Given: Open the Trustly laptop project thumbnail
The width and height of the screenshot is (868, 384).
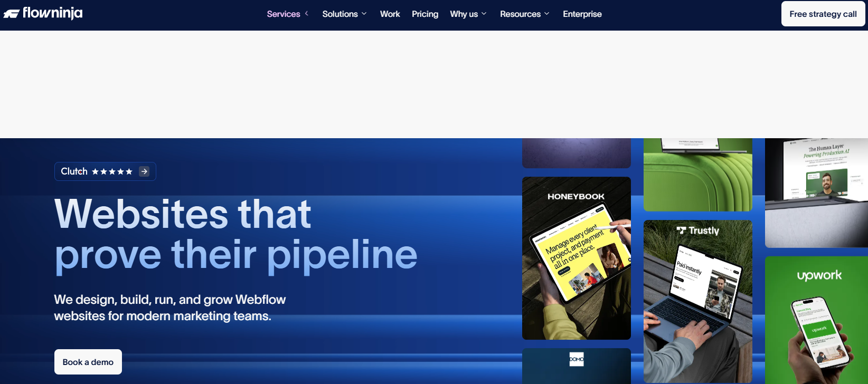Looking at the screenshot, I should click(698, 301).
